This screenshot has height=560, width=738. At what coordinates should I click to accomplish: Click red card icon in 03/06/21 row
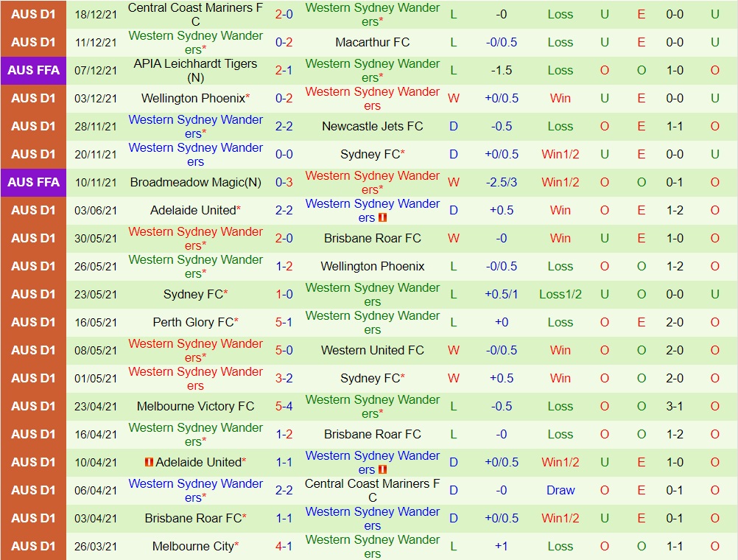coord(383,217)
